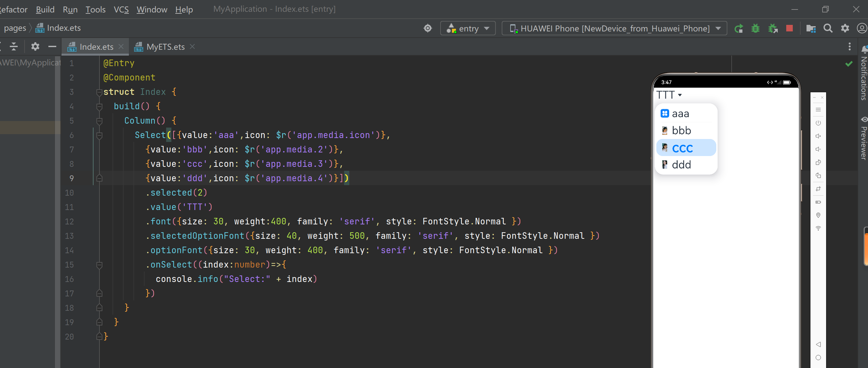Run the entry application
Image resolution: width=868 pixels, height=368 pixels.
point(739,28)
